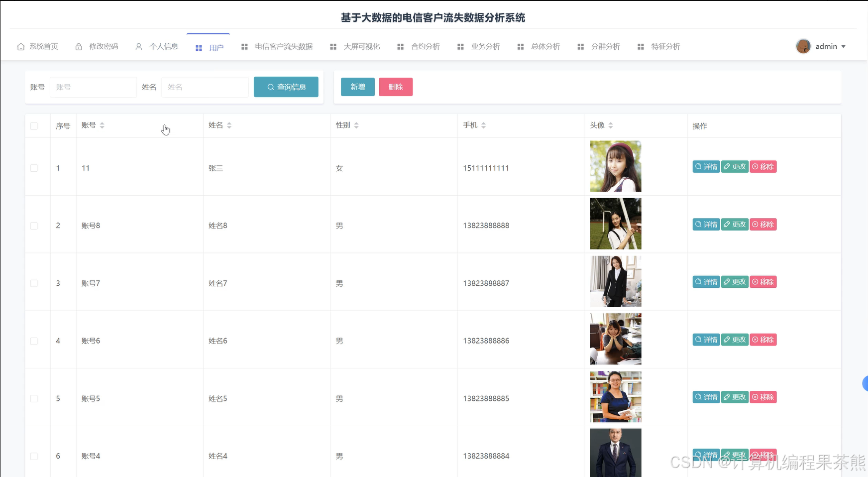The image size is (868, 477).
Task: Click the grid icon beside 用户
Action: (199, 48)
